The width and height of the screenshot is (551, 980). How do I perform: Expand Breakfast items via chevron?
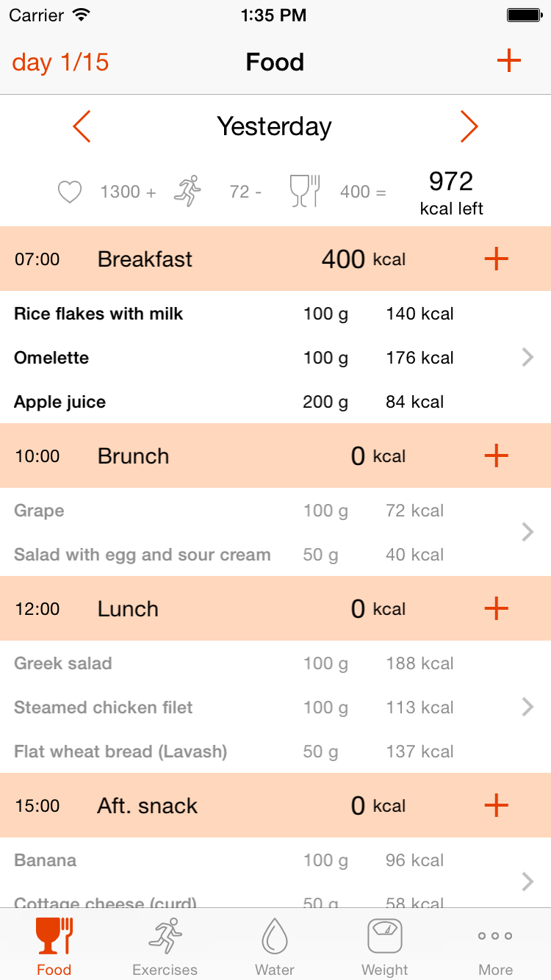pyautogui.click(x=527, y=358)
